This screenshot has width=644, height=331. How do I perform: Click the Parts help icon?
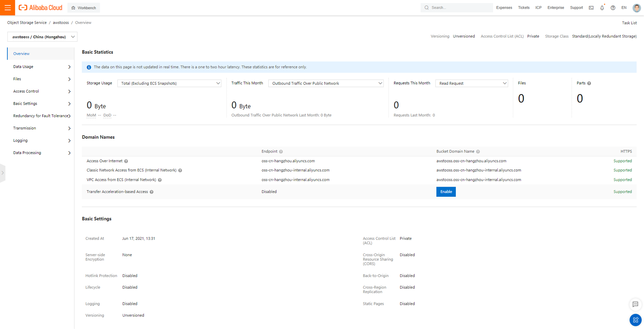pos(589,83)
